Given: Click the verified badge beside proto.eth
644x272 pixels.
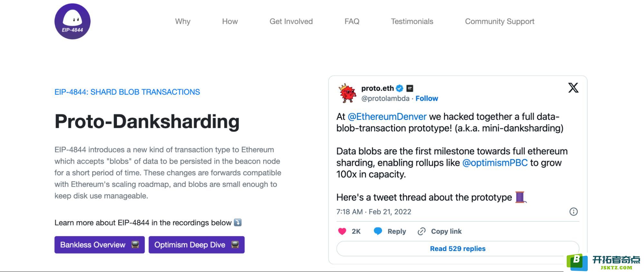Looking at the screenshot, I should [400, 88].
